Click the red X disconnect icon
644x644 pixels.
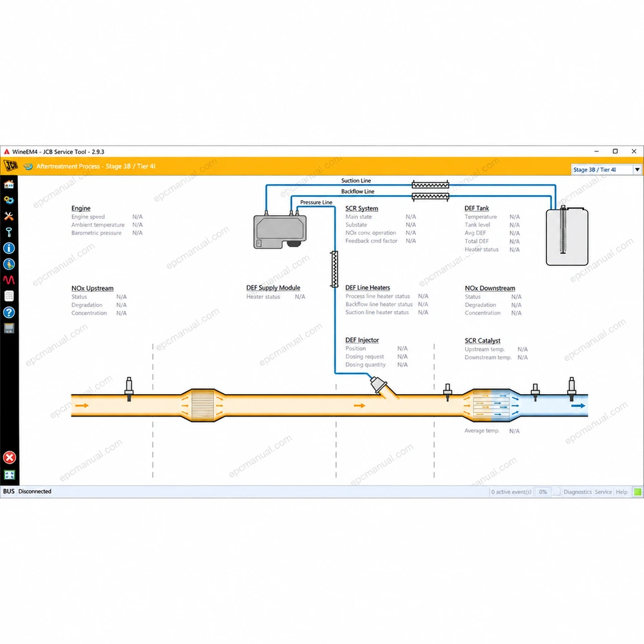coord(10,457)
